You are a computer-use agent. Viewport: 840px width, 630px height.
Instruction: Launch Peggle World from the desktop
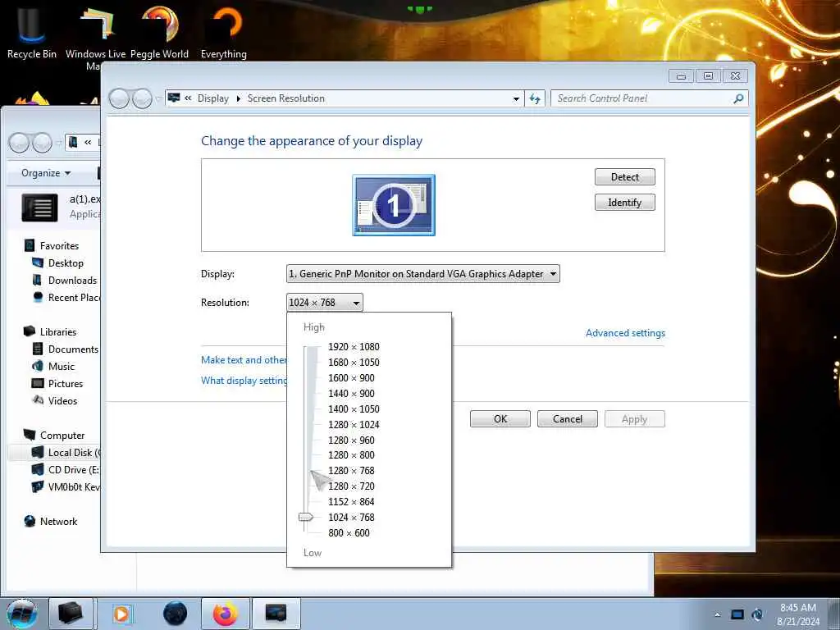159,32
